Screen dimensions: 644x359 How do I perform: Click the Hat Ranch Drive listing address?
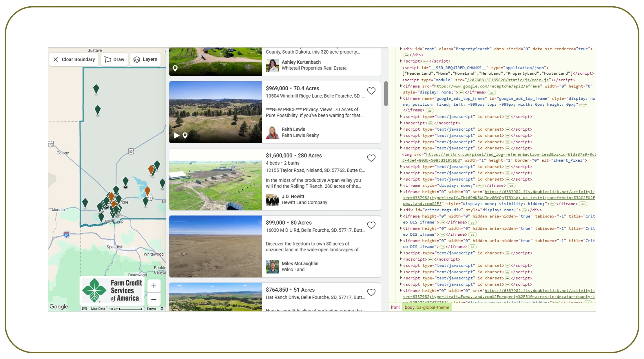point(315,297)
